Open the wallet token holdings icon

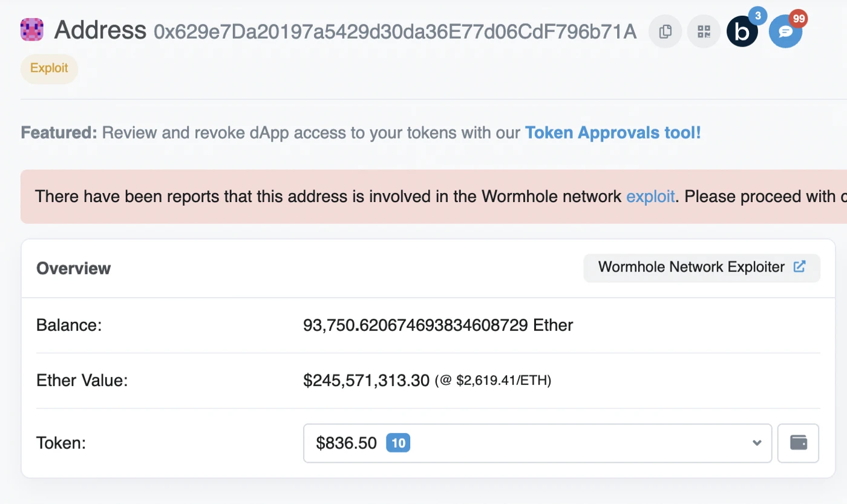[798, 443]
